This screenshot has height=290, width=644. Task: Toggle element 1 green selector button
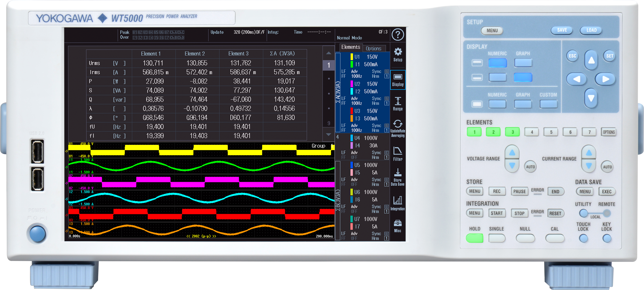pyautogui.click(x=474, y=132)
